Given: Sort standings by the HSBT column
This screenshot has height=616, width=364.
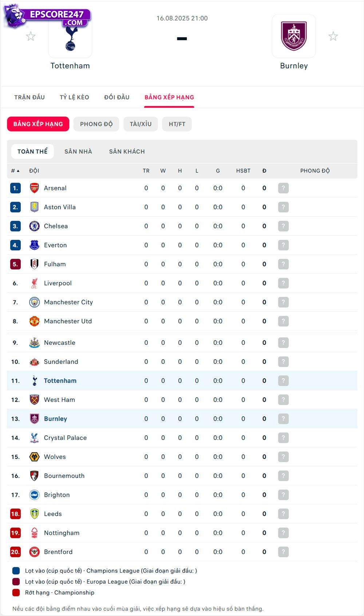Looking at the screenshot, I should (x=243, y=171).
